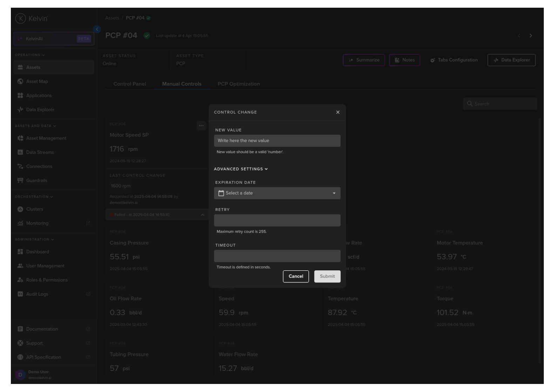Click the Data Streams sidebar icon

point(20,152)
